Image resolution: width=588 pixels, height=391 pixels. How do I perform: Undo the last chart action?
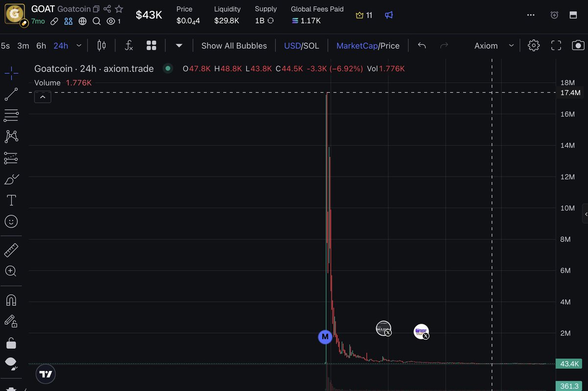422,46
